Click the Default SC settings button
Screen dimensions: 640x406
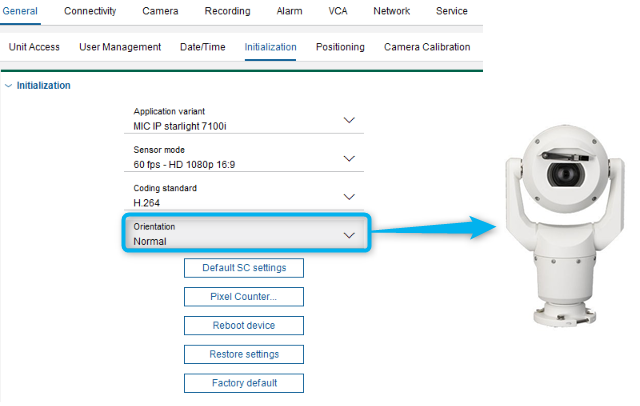point(244,268)
